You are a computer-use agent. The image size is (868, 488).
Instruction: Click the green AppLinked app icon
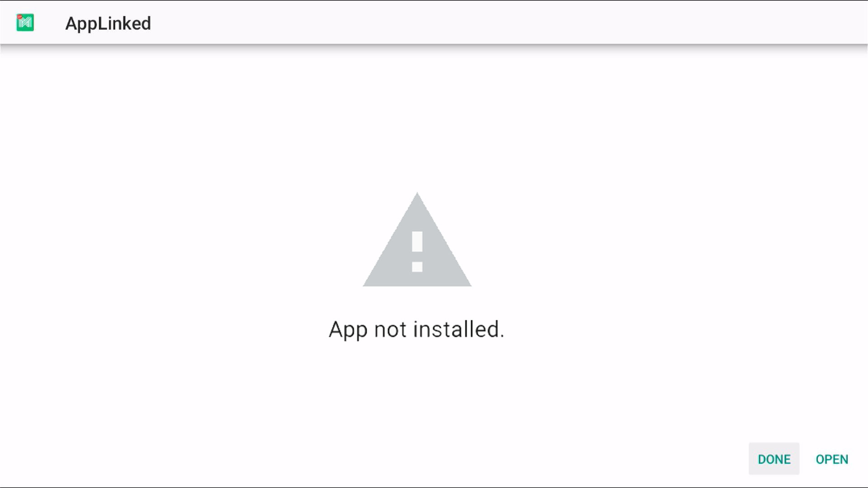pos(25,23)
